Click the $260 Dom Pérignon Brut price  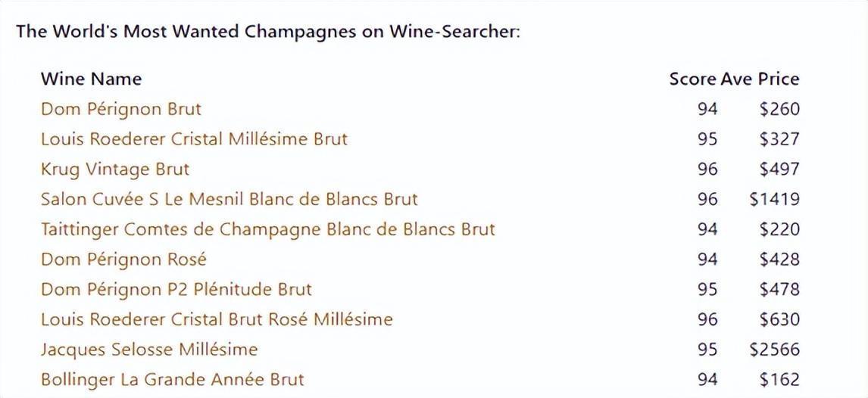[779, 109]
